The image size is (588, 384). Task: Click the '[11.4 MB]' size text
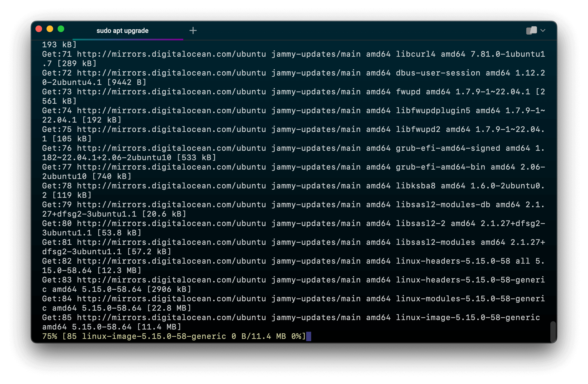159,327
